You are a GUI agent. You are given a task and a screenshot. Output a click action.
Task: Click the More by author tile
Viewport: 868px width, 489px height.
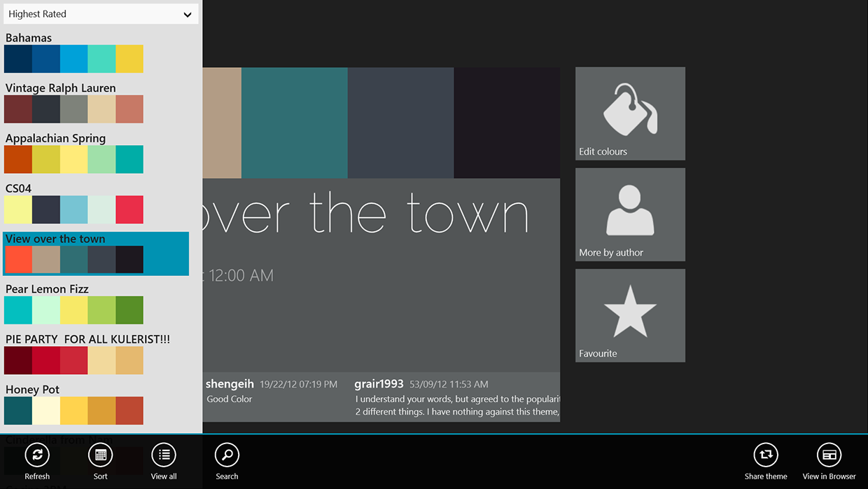click(x=629, y=214)
